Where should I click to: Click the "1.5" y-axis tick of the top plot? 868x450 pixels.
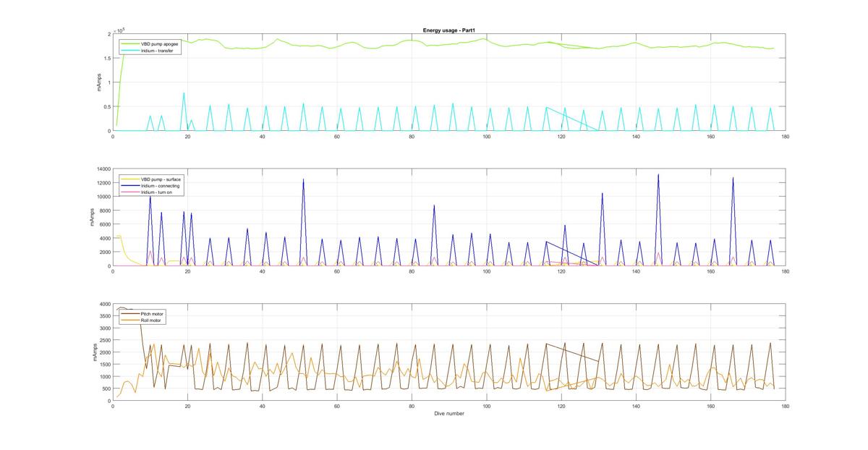tap(107, 59)
